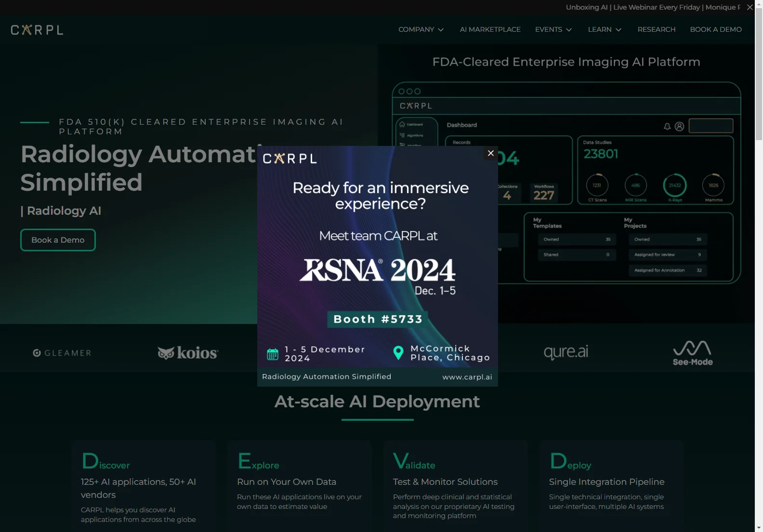763x532 pixels.
Task: Open the Discover card
Action: (x=144, y=486)
